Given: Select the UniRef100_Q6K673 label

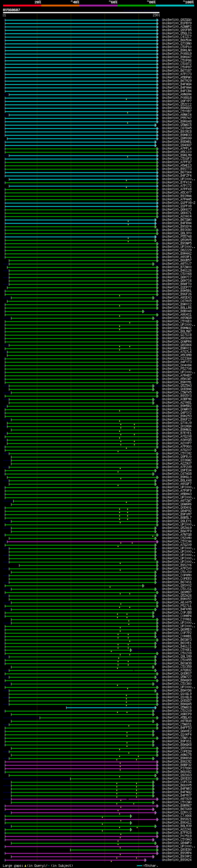Looking at the screenshot, I should tap(177, 209).
